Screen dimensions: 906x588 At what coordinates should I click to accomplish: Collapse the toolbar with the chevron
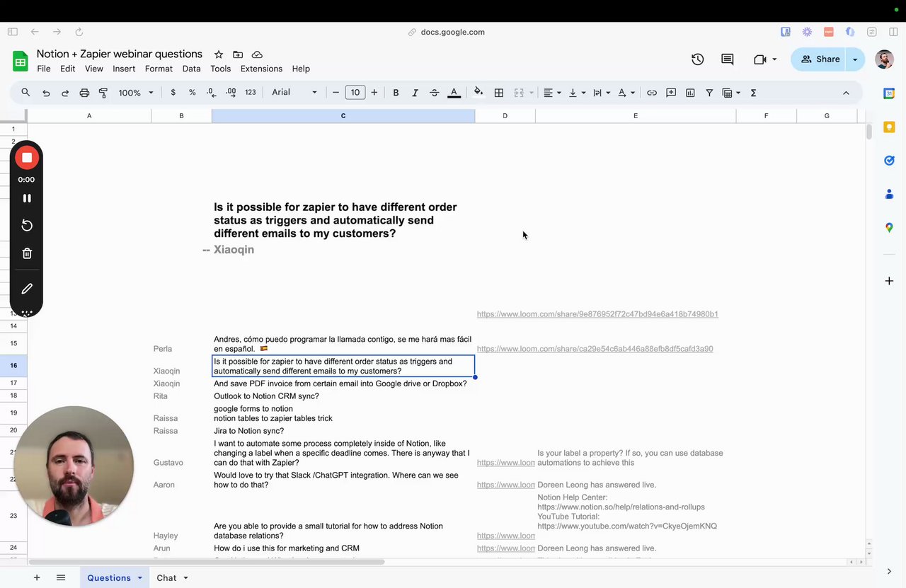(x=846, y=93)
